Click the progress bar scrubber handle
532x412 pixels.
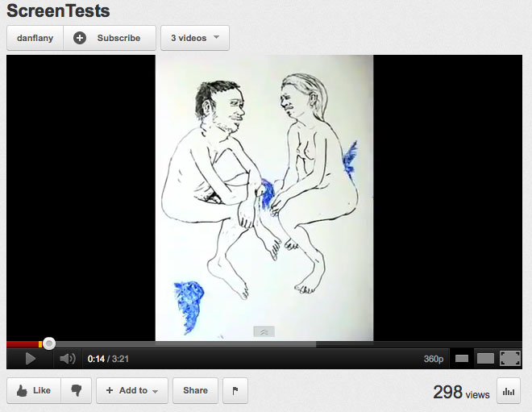coord(49,343)
